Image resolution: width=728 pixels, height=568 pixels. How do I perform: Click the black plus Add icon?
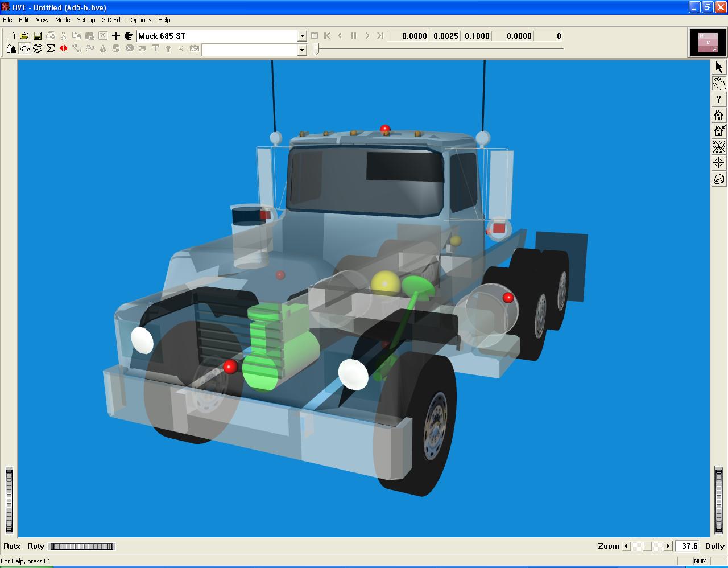tap(115, 36)
